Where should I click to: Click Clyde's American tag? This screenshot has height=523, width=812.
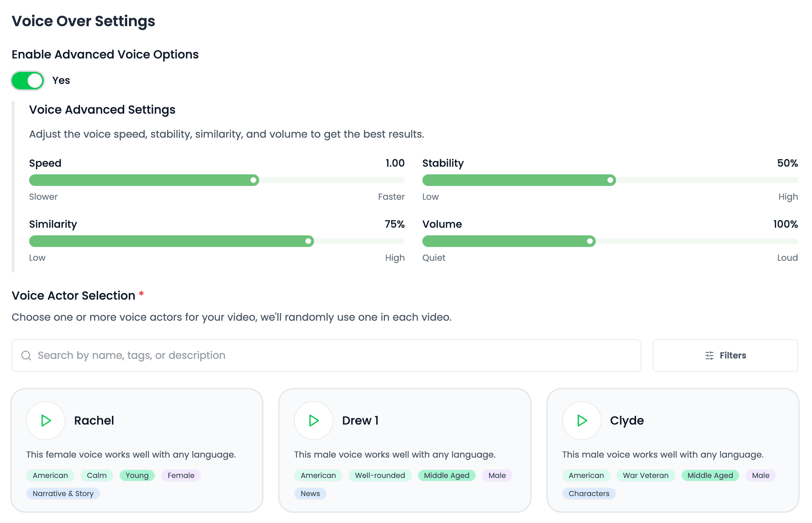tap(586, 475)
